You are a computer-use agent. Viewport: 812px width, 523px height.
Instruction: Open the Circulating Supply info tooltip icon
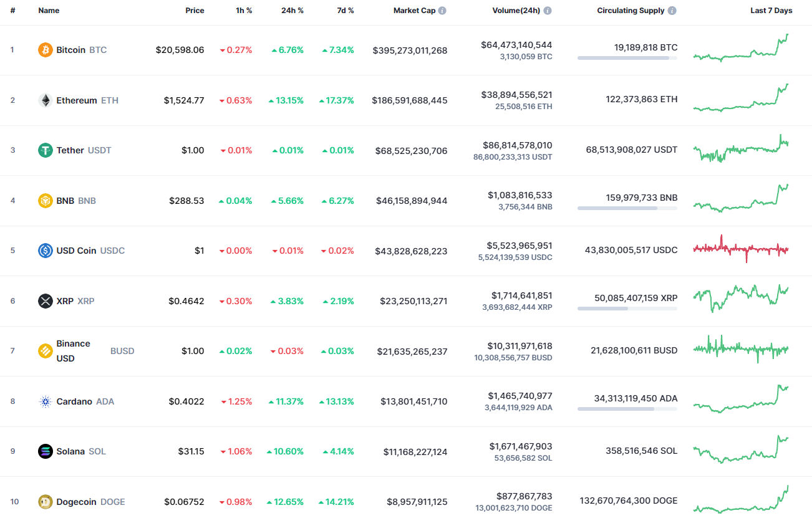tap(672, 10)
